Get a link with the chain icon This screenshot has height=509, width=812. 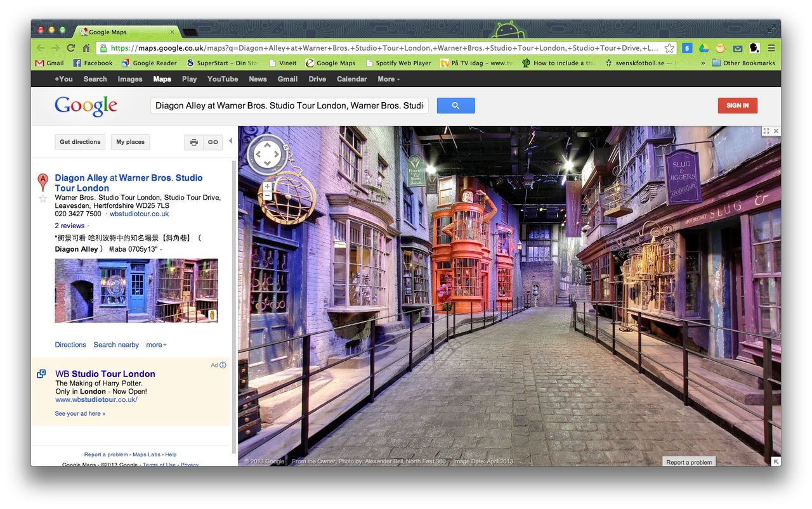click(x=213, y=142)
